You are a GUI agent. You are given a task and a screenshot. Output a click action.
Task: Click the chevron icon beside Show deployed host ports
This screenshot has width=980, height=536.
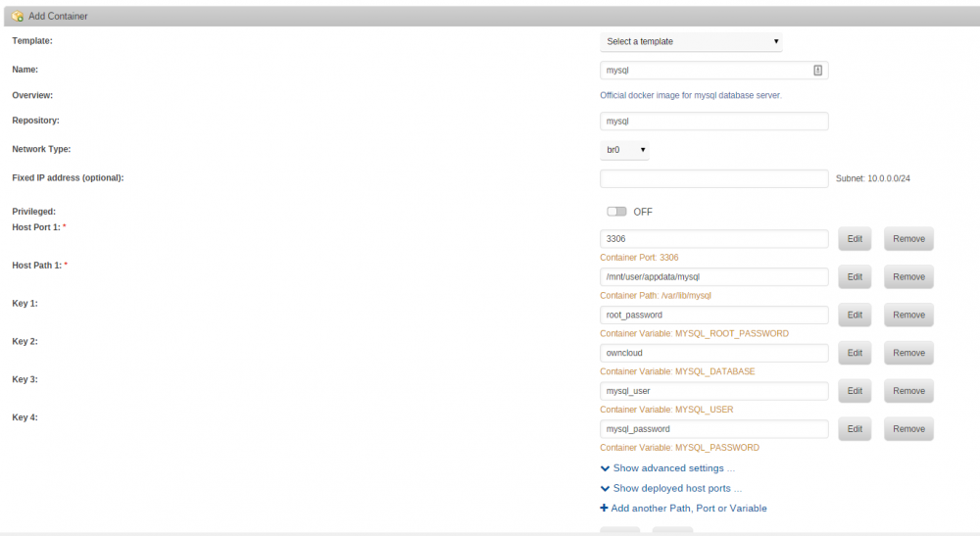coord(605,489)
